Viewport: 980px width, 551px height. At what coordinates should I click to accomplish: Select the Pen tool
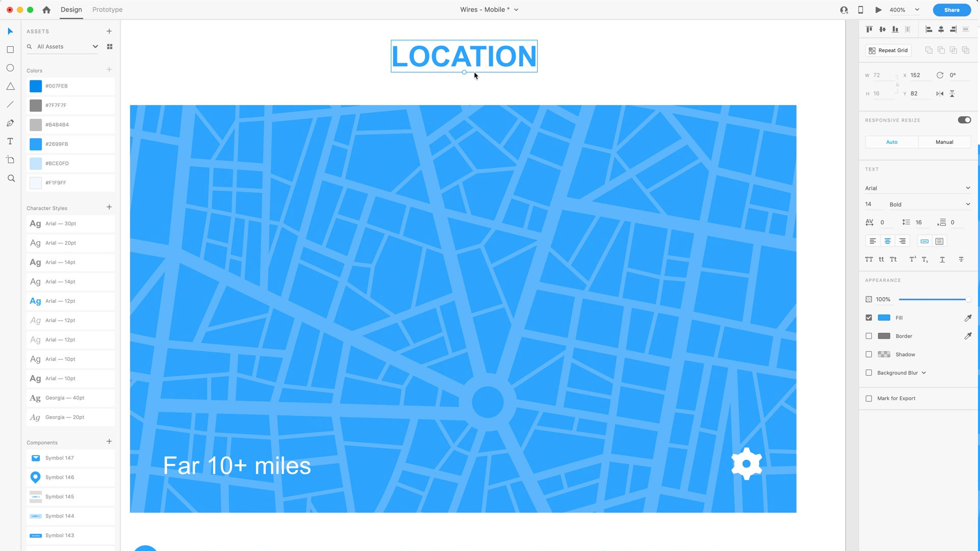10,123
